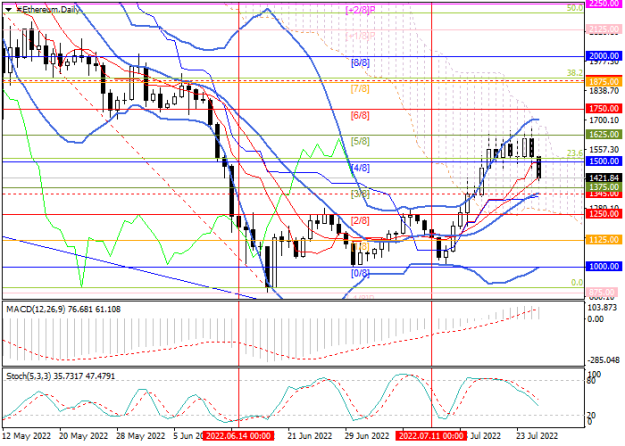The width and height of the screenshot is (625, 446).
Task: Click the 21 Jun 2022 date label
Action: pos(309,436)
